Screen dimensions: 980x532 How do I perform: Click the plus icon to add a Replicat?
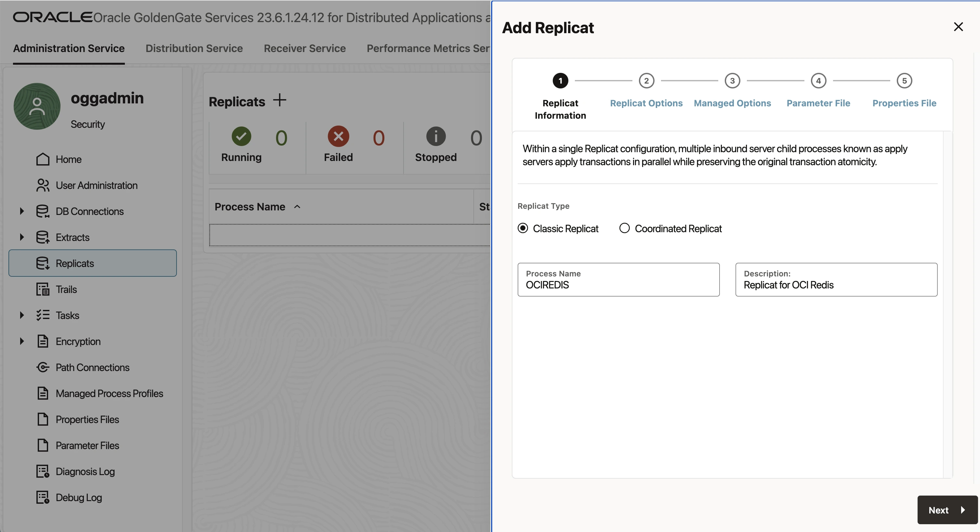[280, 100]
